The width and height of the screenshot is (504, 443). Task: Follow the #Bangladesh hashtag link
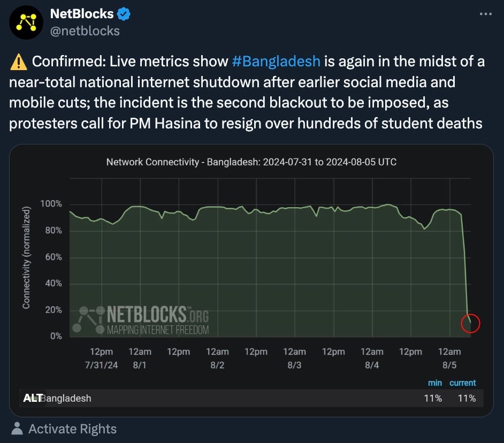[276, 61]
